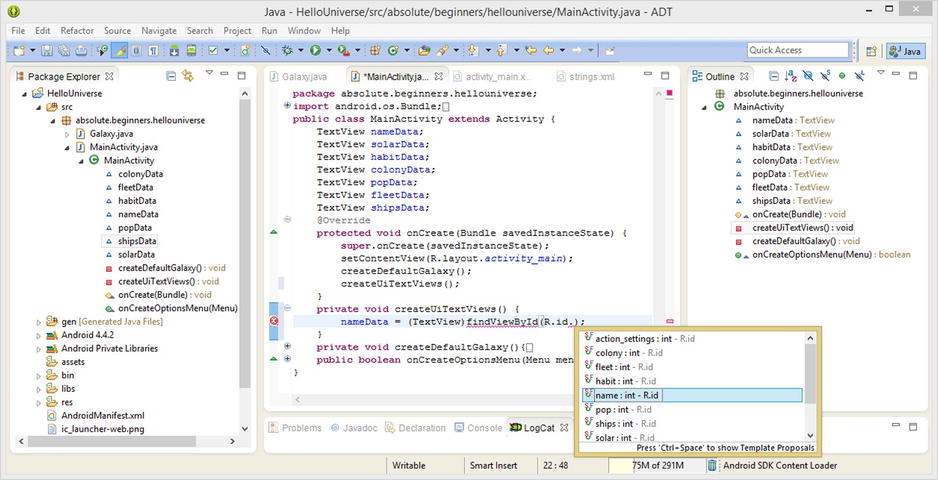This screenshot has height=480, width=938.
Task: Collapse the HelloUniverse project node
Action: point(24,93)
